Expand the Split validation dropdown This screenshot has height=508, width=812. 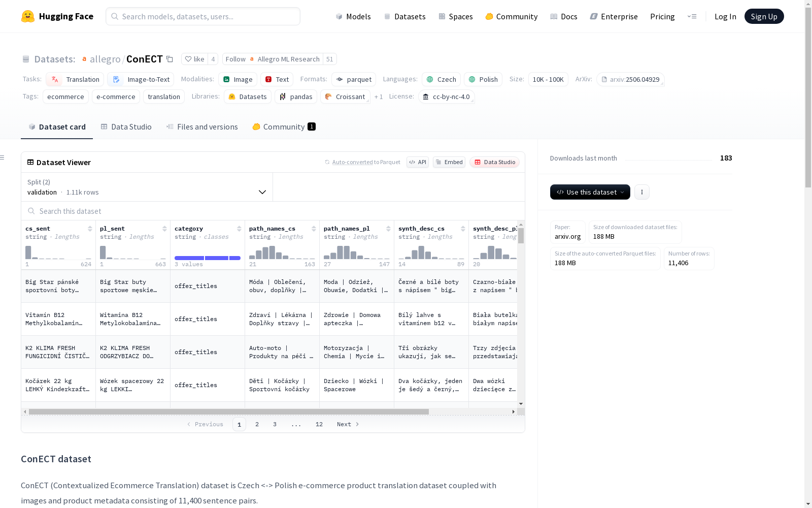(147, 187)
